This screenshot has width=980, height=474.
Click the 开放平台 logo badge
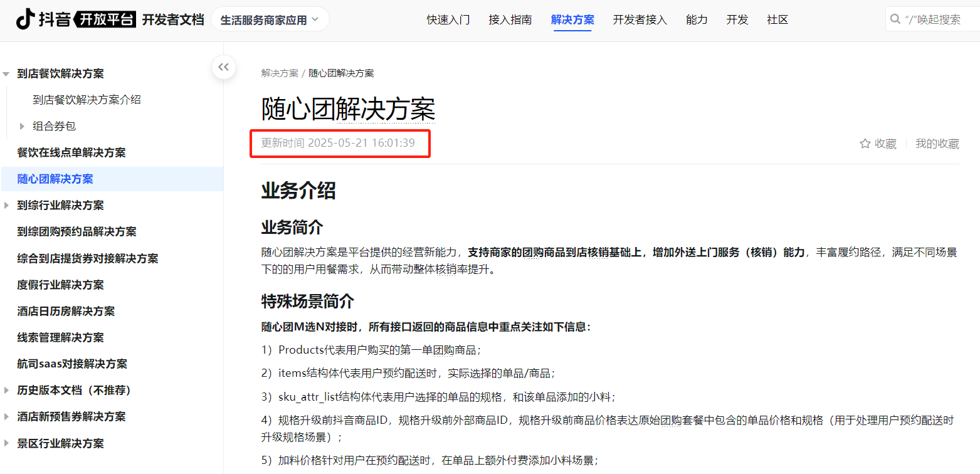point(105,19)
